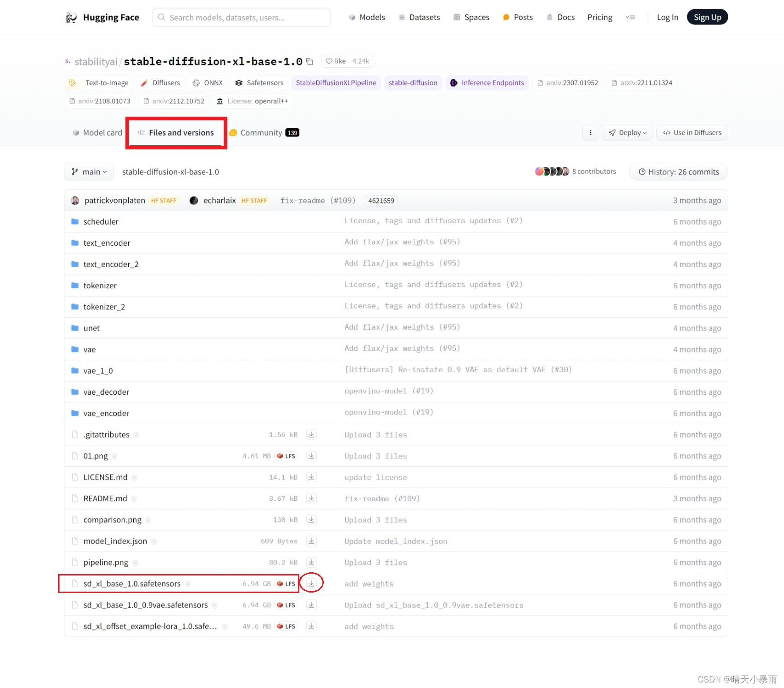Download model_index.json via download icon
The image size is (784, 688).
(x=311, y=541)
